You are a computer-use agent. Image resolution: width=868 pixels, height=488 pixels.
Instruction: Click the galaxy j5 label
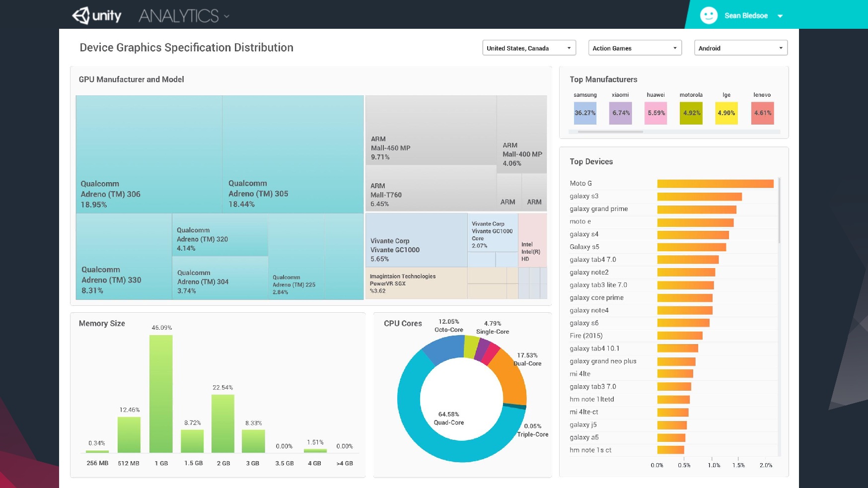coord(583,425)
